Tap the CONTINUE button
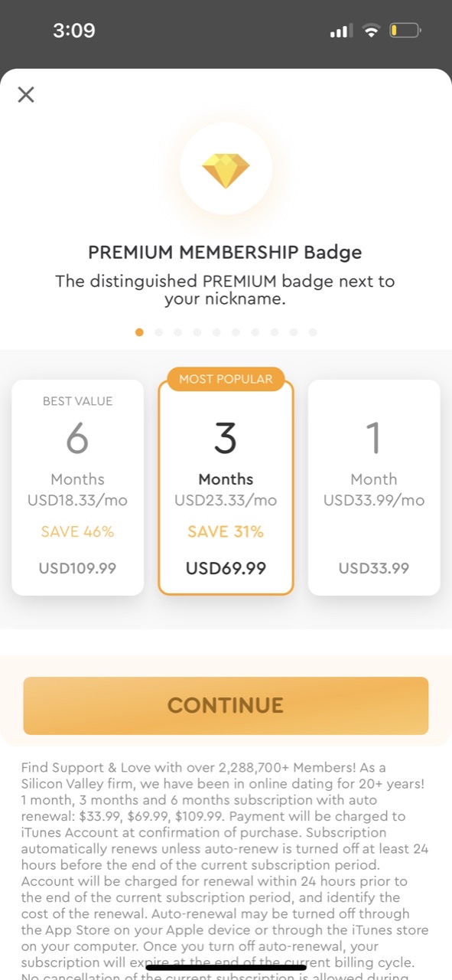 226,705
